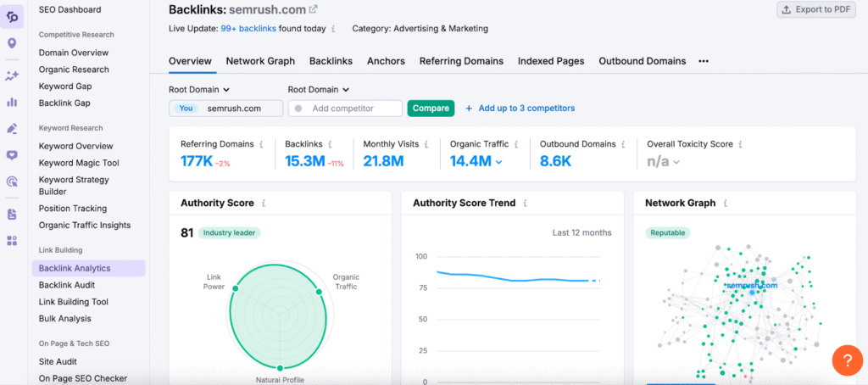The width and height of the screenshot is (868, 385).
Task: Open Site Audit in sidebar
Action: (58, 362)
